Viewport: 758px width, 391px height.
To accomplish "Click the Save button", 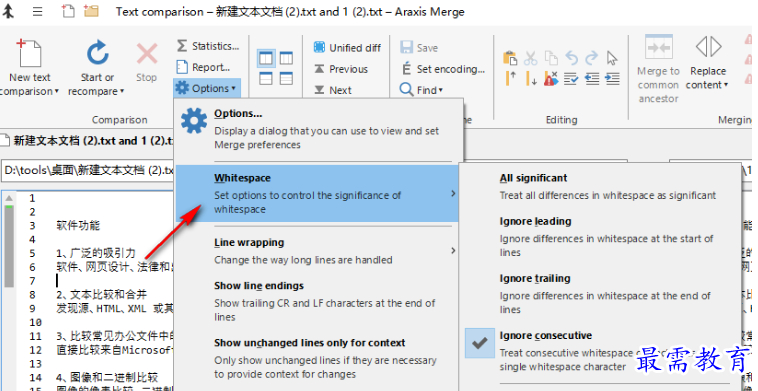I will tap(419, 47).
